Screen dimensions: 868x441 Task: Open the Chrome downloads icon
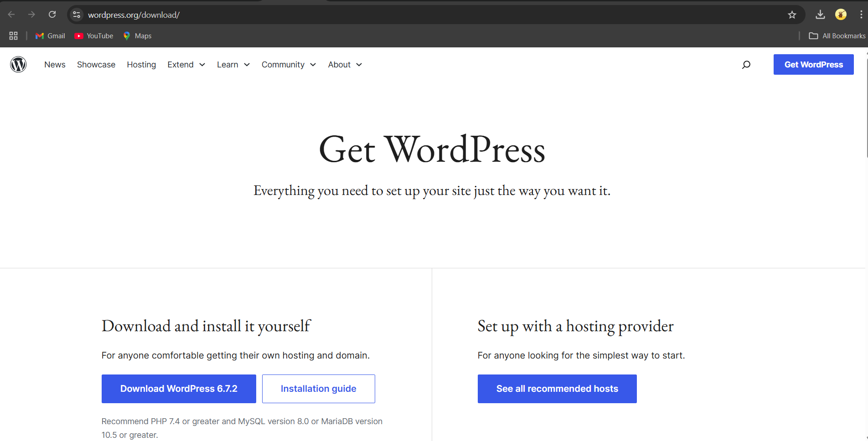820,15
